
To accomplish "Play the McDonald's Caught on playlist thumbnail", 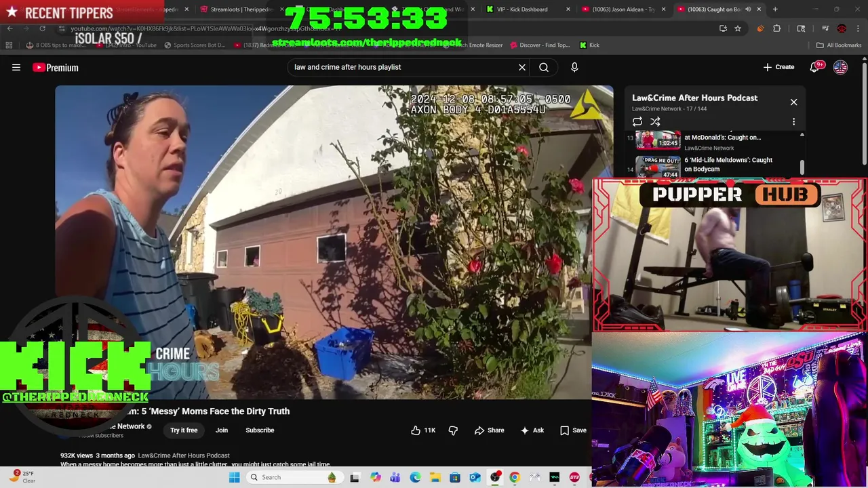I will click(x=658, y=140).
